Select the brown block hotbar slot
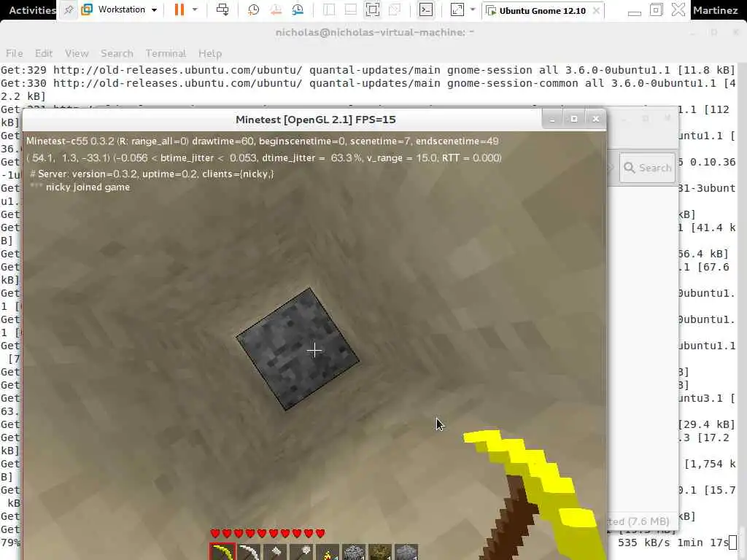The width and height of the screenshot is (747, 560). (x=380, y=553)
